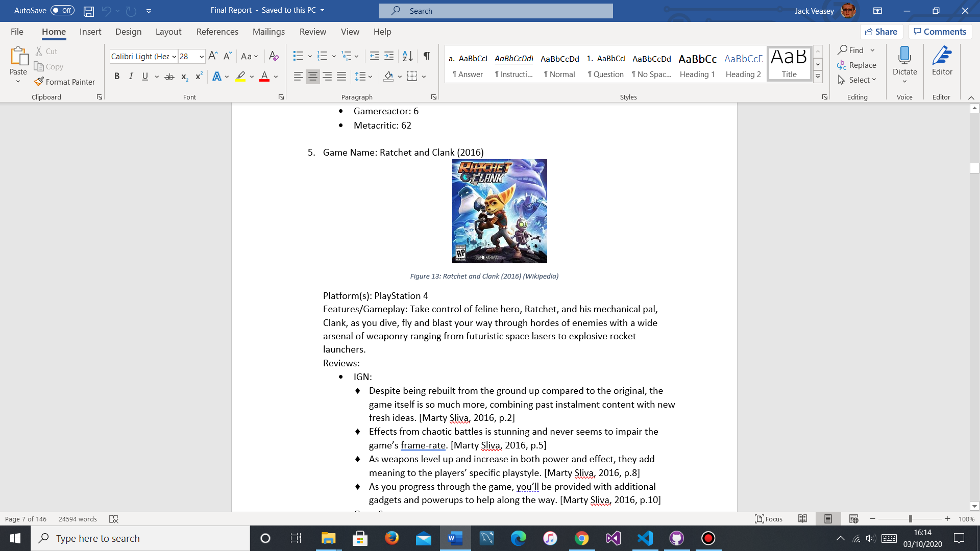Open Ribbon Display Options icon
Screen dimensions: 980x551
pos(877,11)
